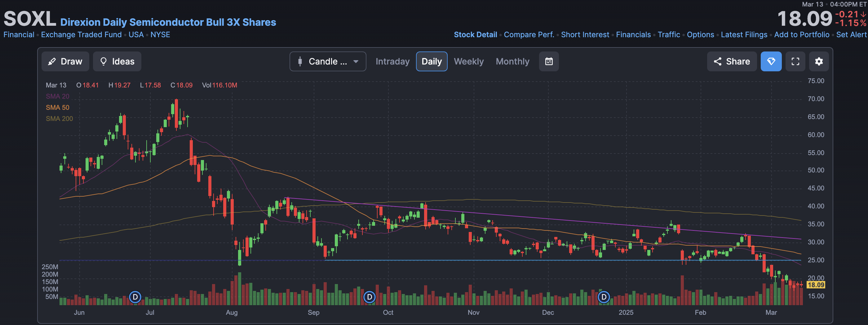868x325 pixels.
Task: Click the Set Alert link
Action: pyautogui.click(x=851, y=35)
